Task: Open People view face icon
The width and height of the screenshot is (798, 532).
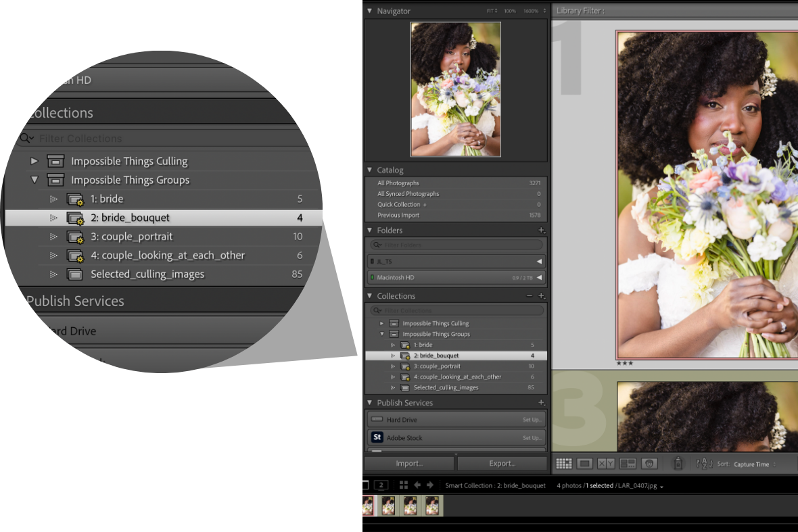Action: (x=649, y=464)
